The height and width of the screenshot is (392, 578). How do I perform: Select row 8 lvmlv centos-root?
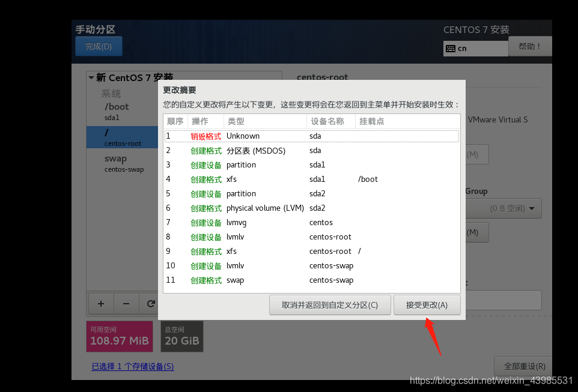[x=312, y=237]
